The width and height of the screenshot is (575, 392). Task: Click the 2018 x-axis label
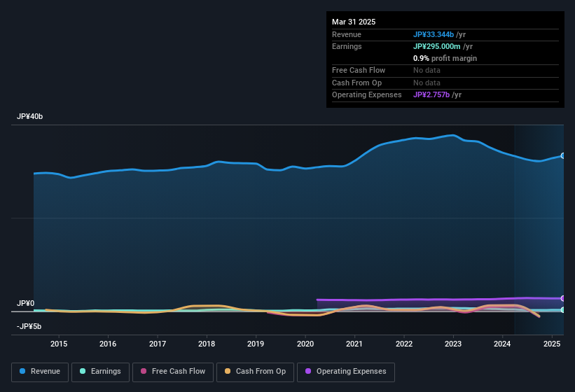pos(207,344)
